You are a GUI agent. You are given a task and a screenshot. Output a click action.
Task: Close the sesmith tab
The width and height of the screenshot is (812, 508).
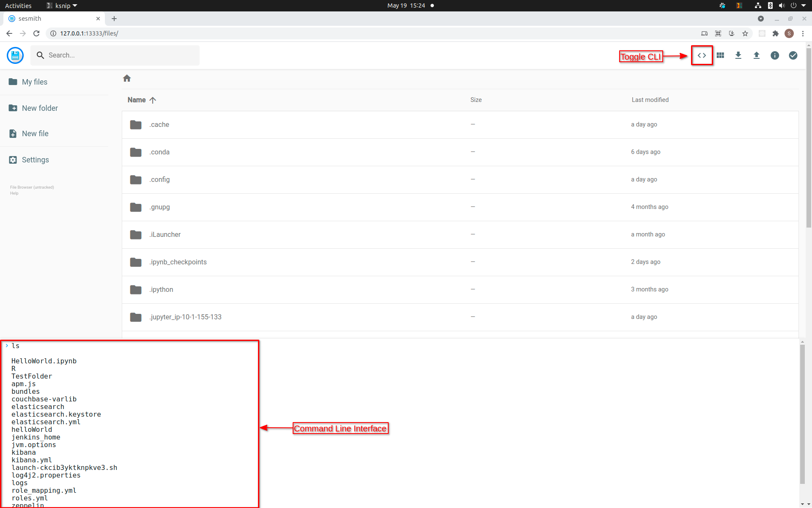98,19
